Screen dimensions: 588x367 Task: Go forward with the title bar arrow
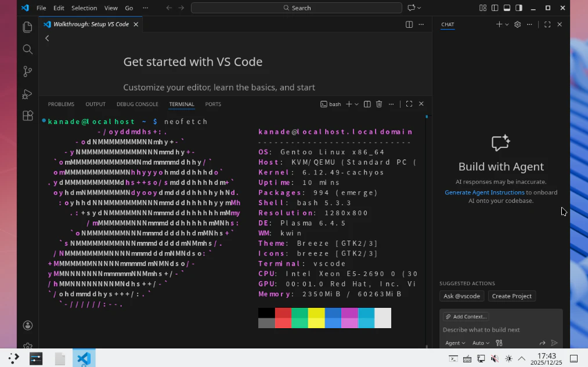pyautogui.click(x=181, y=8)
